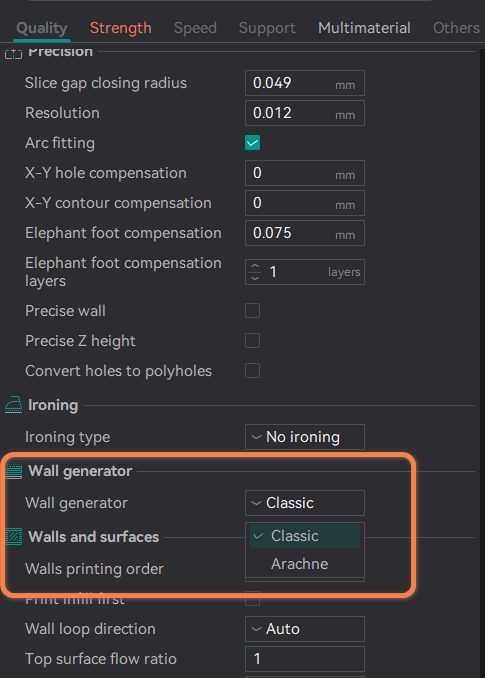The width and height of the screenshot is (485, 678).
Task: Collapse the Wall generator Classic dropdown
Action: click(305, 503)
